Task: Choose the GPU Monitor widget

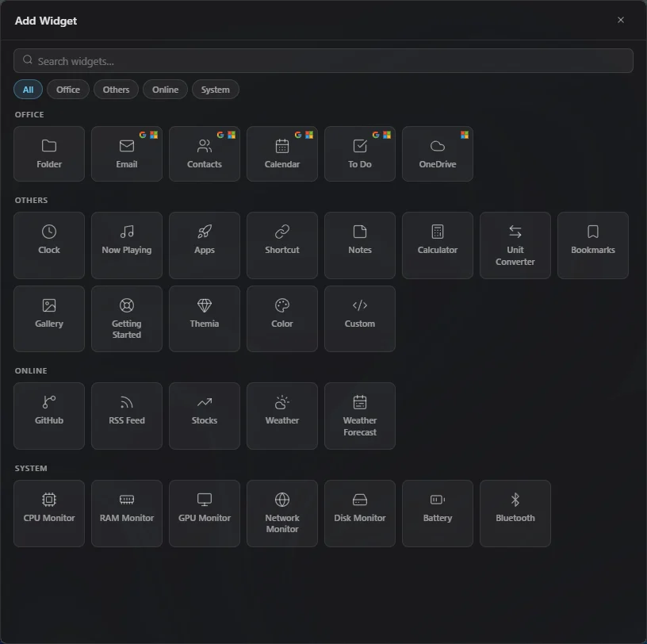Action: pos(205,513)
